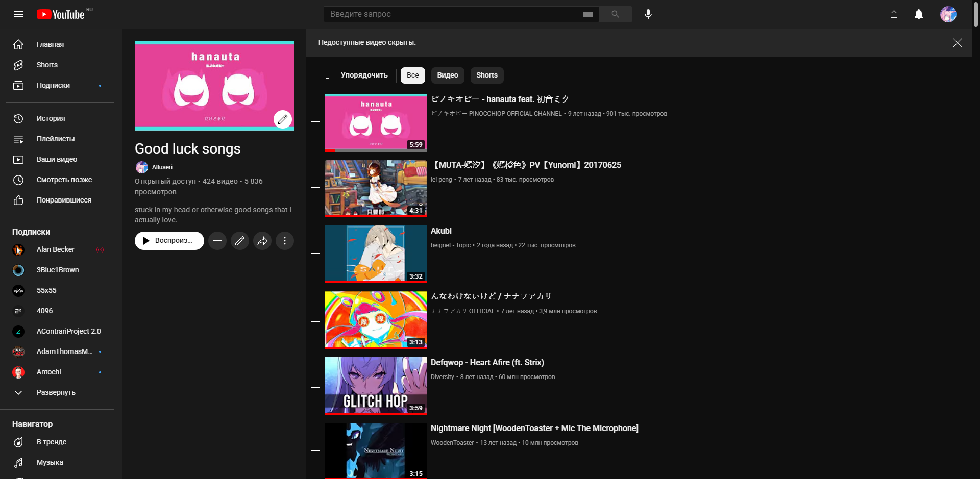Open the hamburger guide menu
Screen dimensions: 980x479
pyautogui.click(x=18, y=14)
